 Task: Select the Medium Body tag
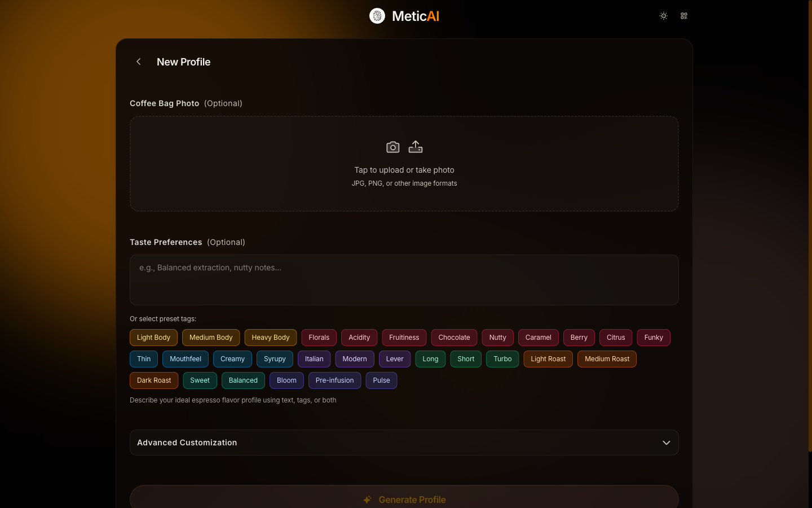(x=211, y=338)
